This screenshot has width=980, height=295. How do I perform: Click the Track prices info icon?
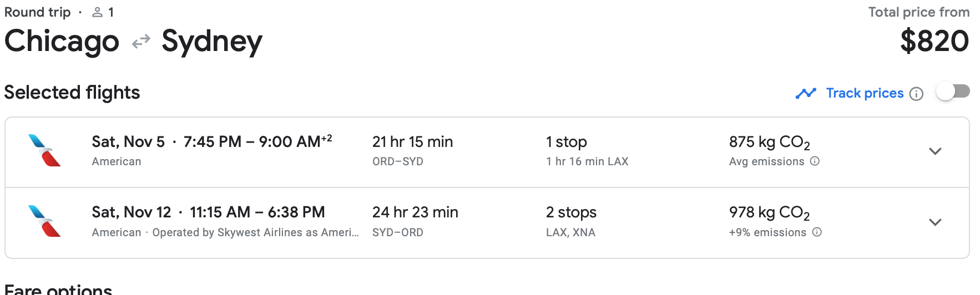(917, 94)
